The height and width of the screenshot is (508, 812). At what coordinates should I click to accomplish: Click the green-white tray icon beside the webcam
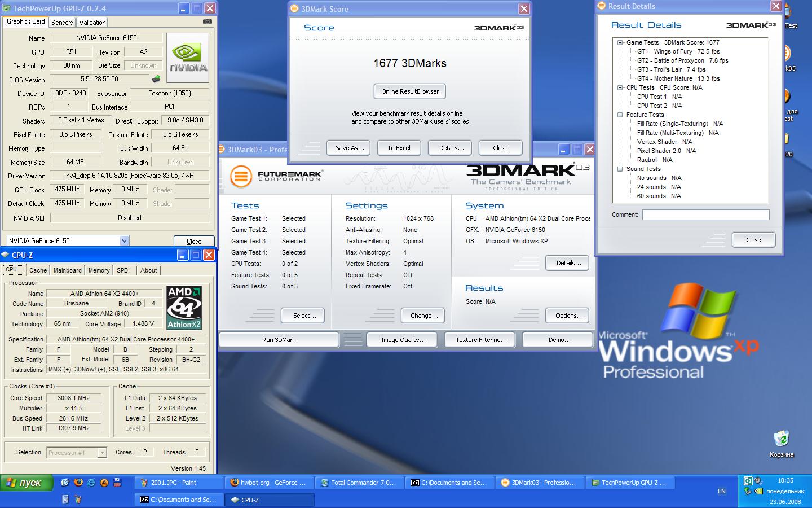click(748, 481)
